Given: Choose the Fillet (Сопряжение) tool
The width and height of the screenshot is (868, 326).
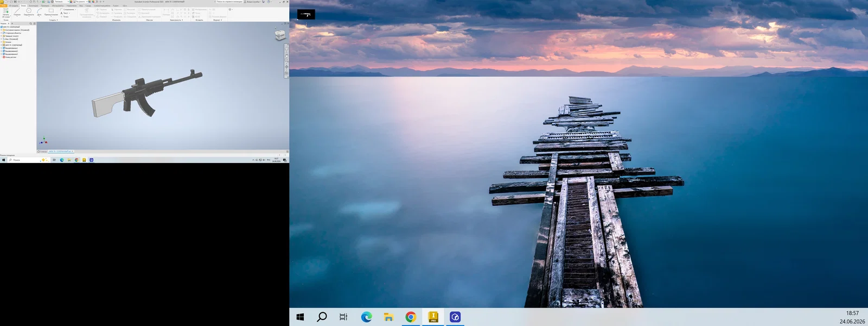Looking at the screenshot, I should [x=68, y=9].
